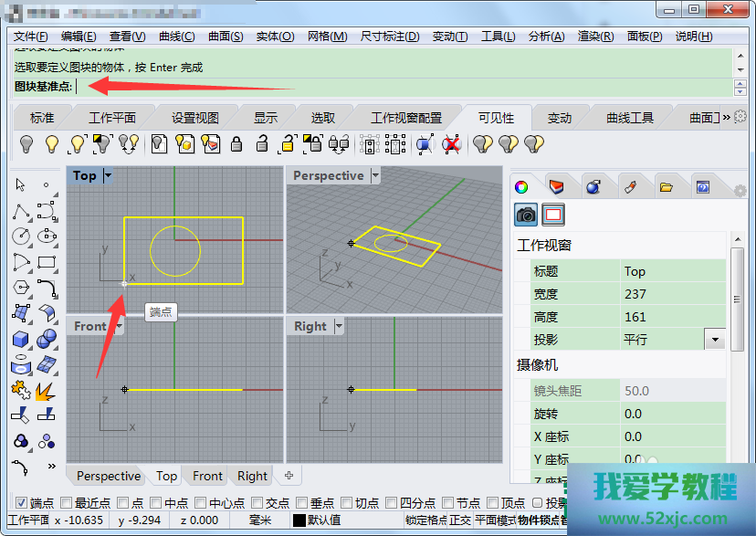Select the Sphere solid tool
Viewport: 756px width, 536px height.
coord(47,340)
